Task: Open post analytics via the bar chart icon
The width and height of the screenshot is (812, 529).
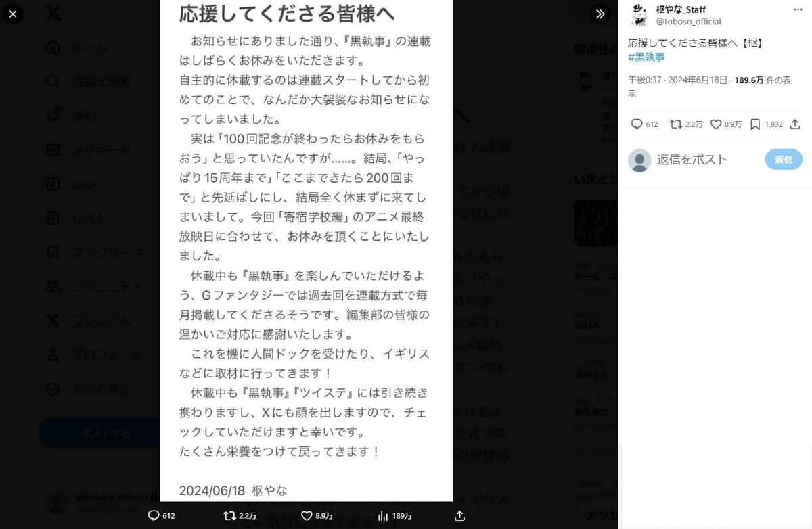Action: (x=384, y=516)
